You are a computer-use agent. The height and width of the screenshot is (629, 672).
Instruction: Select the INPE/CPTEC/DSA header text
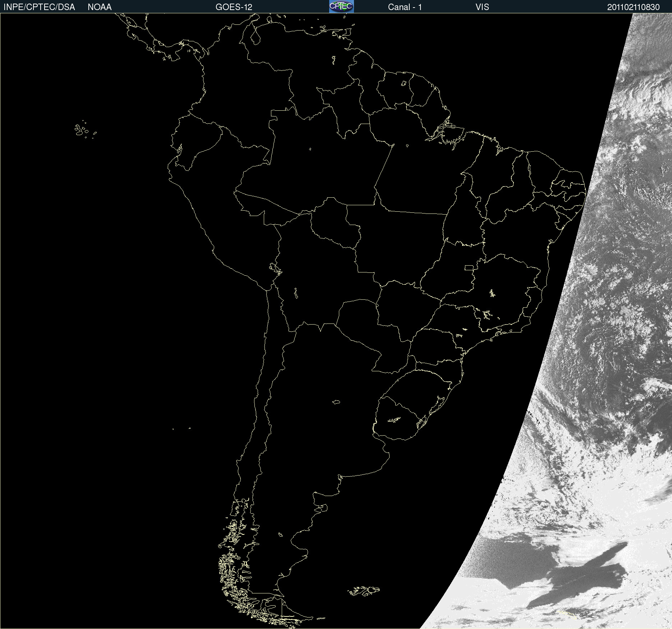coord(39,7)
